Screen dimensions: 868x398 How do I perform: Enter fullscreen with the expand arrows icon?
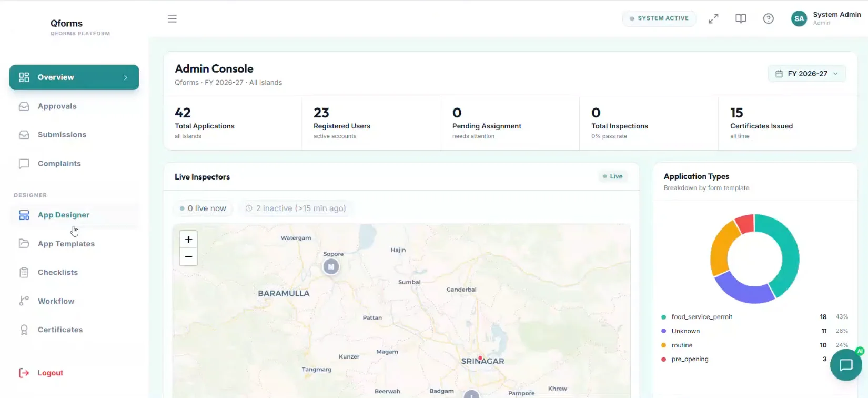(713, 18)
